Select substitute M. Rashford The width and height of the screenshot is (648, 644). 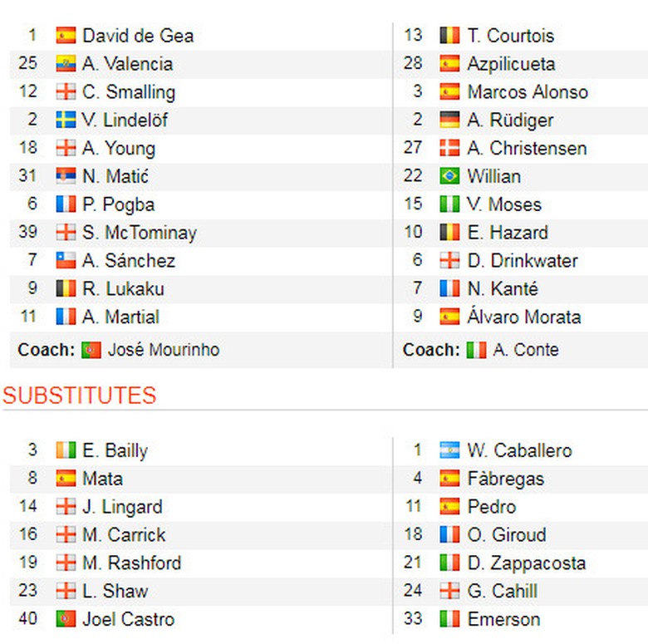pyautogui.click(x=131, y=563)
